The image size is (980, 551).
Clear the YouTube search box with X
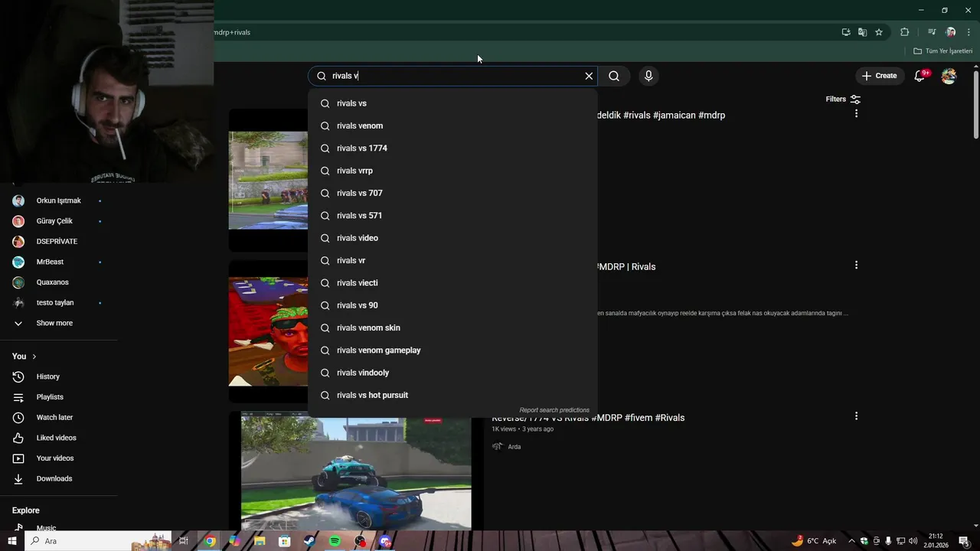[x=589, y=76]
